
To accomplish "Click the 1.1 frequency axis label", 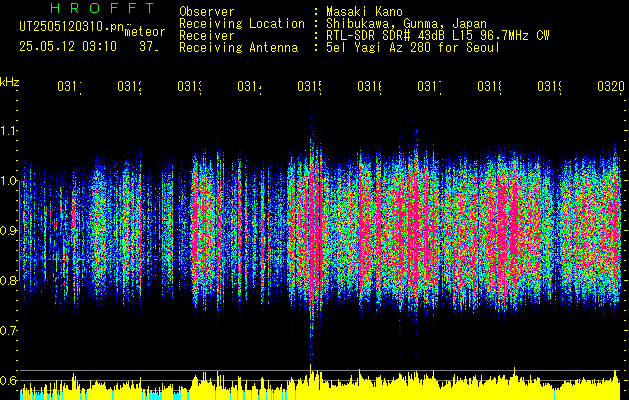I will pyautogui.click(x=8, y=131).
